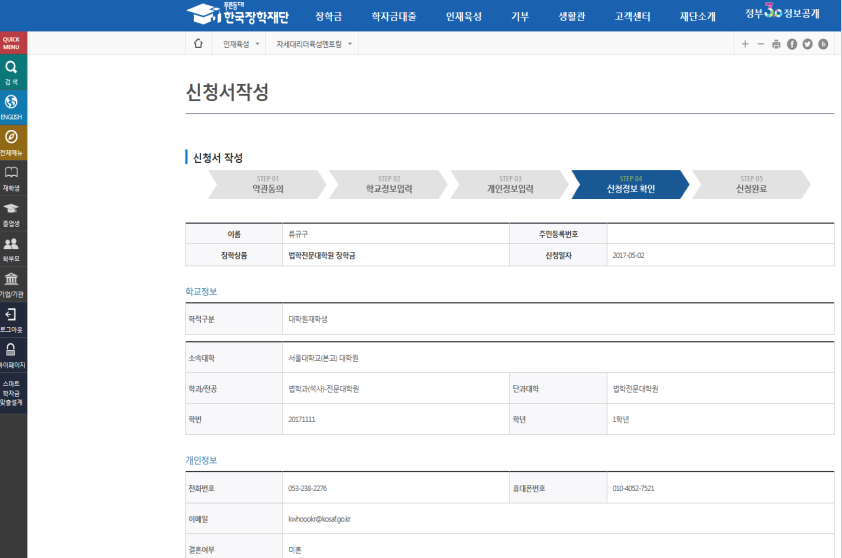Share page on Twitter icon
This screenshot has height=558, width=842.
(808, 44)
